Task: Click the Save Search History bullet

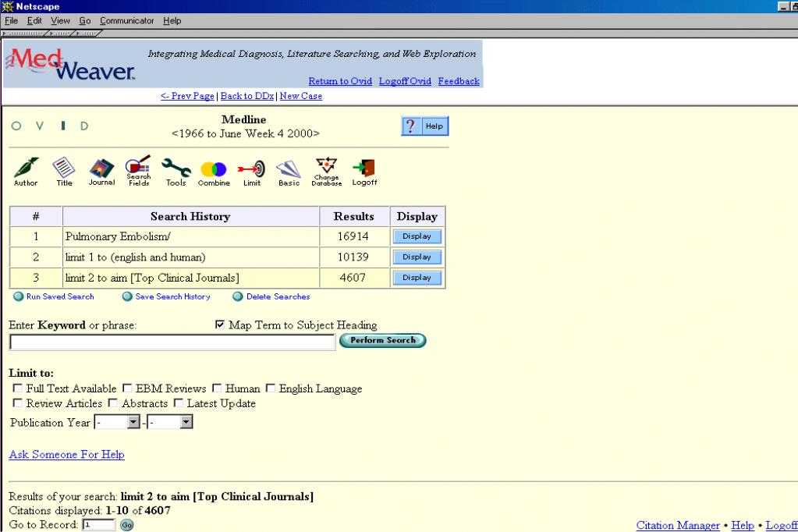Action: click(x=127, y=296)
